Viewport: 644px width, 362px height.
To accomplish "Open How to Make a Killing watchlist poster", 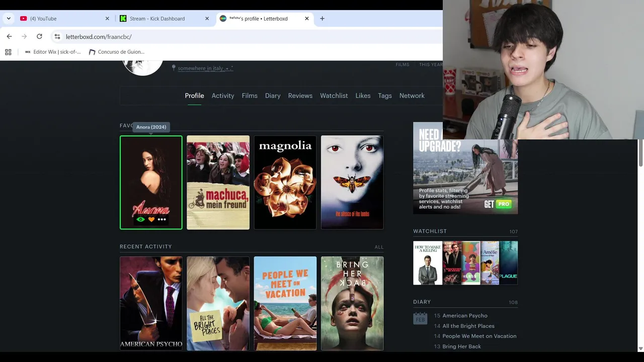I will pyautogui.click(x=428, y=263).
